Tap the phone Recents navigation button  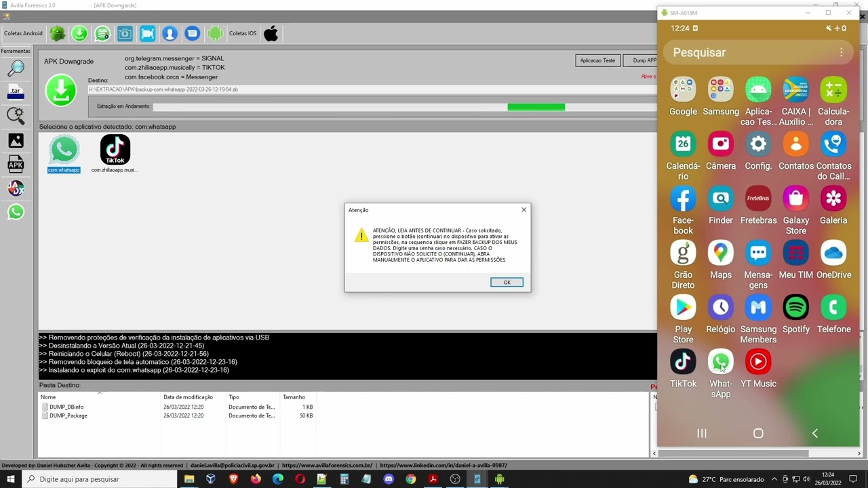pos(702,433)
